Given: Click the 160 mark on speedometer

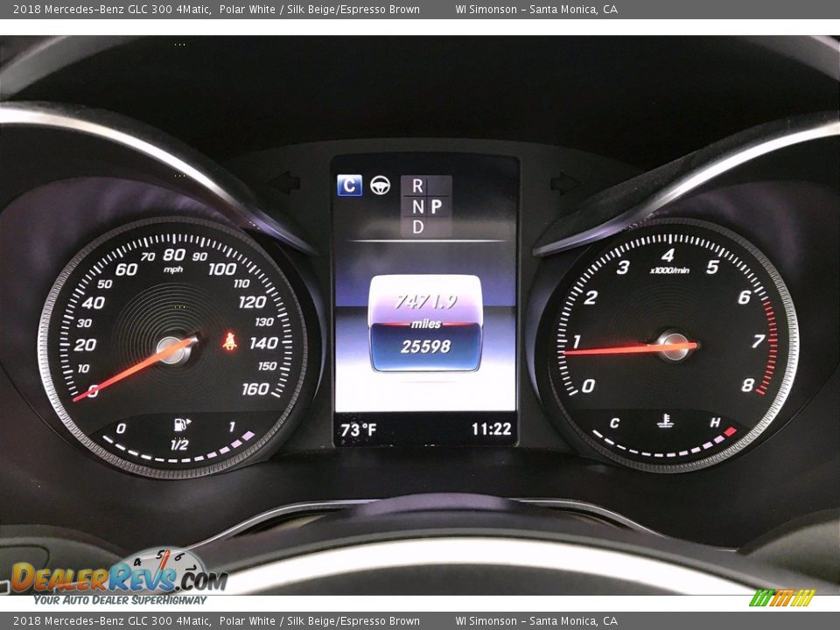Looking at the screenshot, I should (255, 388).
